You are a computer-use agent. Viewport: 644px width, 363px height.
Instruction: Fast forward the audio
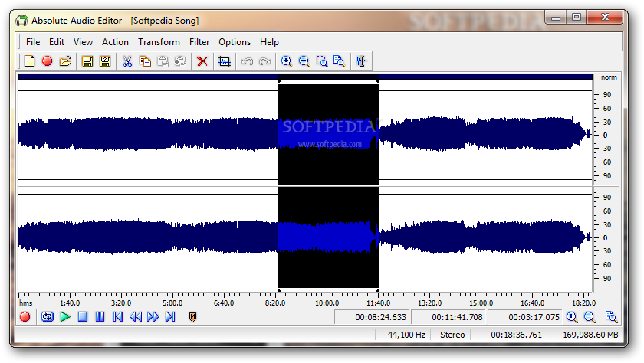click(x=153, y=316)
